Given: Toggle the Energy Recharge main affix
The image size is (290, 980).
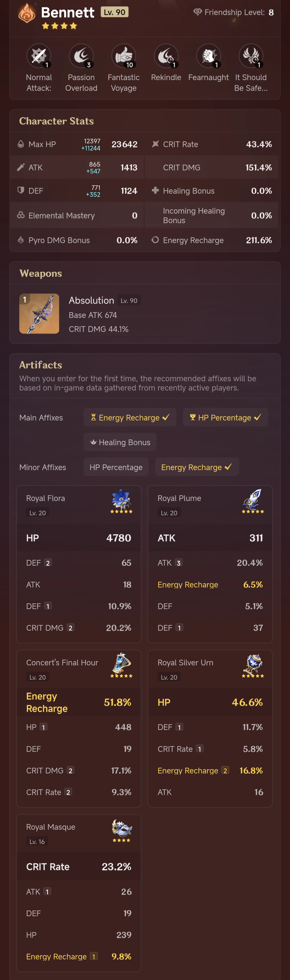Looking at the screenshot, I should [x=130, y=417].
